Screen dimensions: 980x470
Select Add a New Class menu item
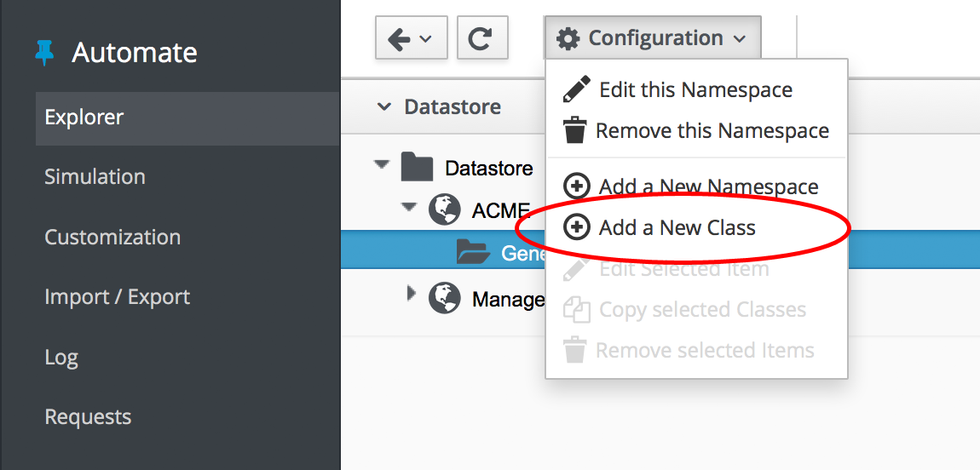click(x=677, y=227)
